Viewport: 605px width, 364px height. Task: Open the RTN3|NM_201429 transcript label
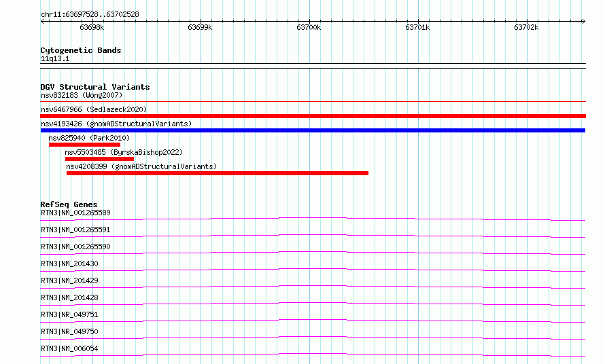[69, 280]
